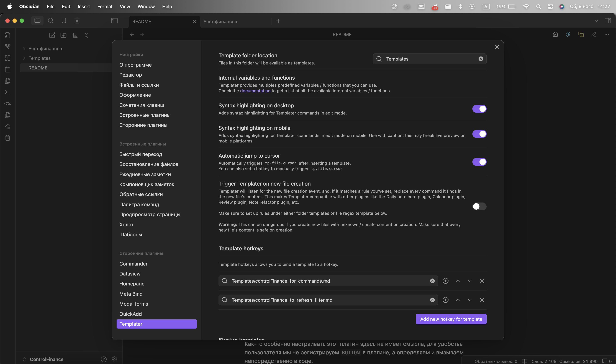Click Add new hotkey for template
This screenshot has width=616, height=364.
[451, 319]
